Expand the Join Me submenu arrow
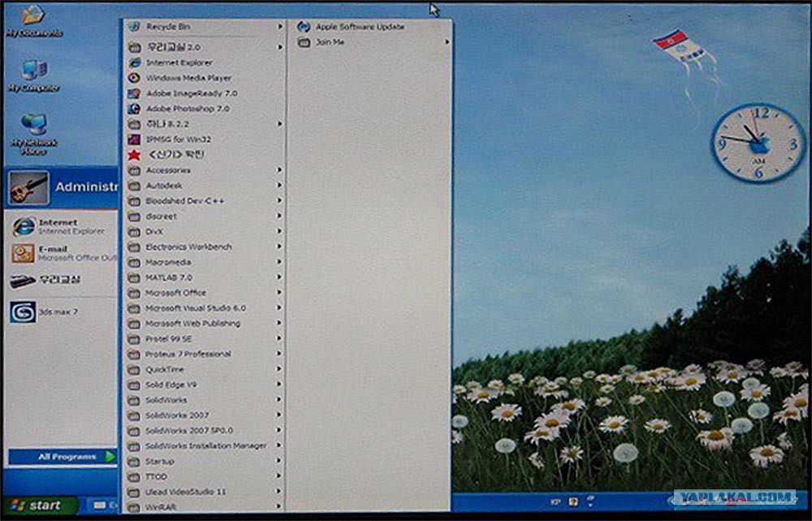812x521 pixels. pos(447,42)
